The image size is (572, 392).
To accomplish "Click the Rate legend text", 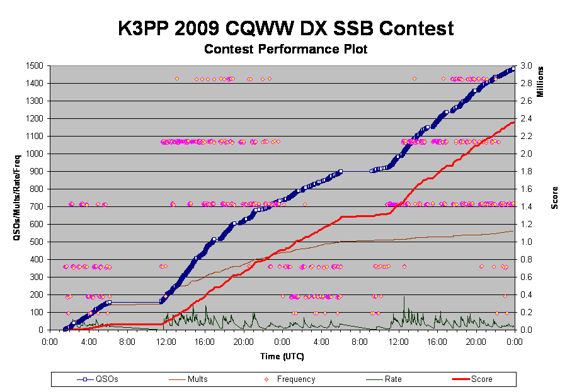I will pos(393,379).
